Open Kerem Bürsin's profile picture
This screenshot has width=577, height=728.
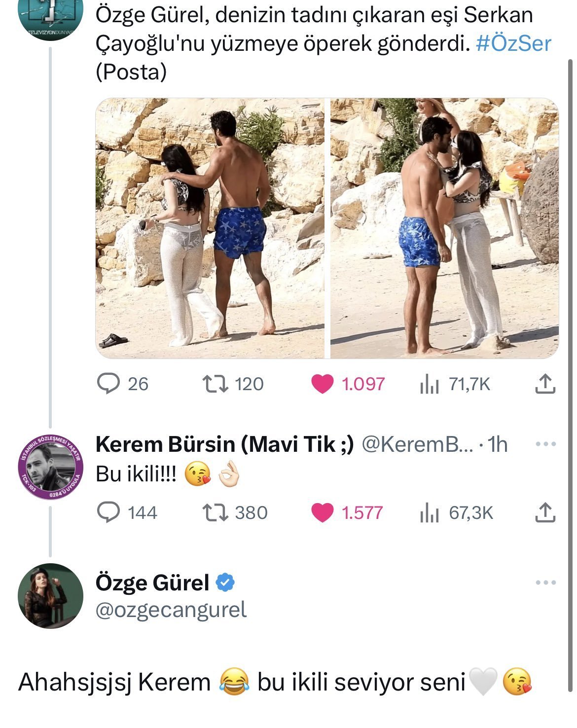pyautogui.click(x=50, y=467)
